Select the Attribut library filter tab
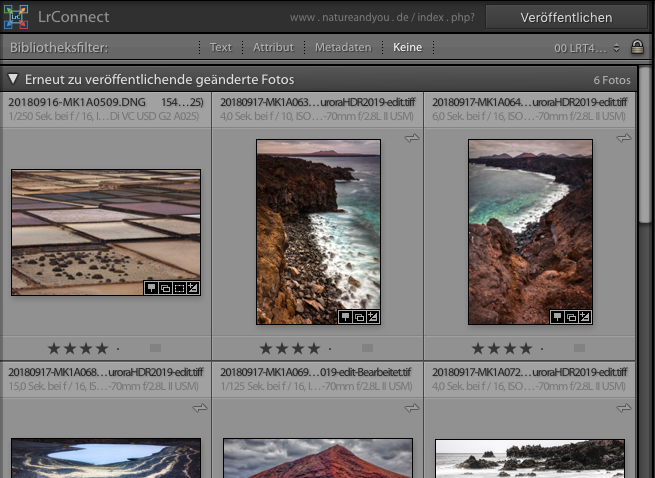The width and height of the screenshot is (655, 478). [273, 47]
